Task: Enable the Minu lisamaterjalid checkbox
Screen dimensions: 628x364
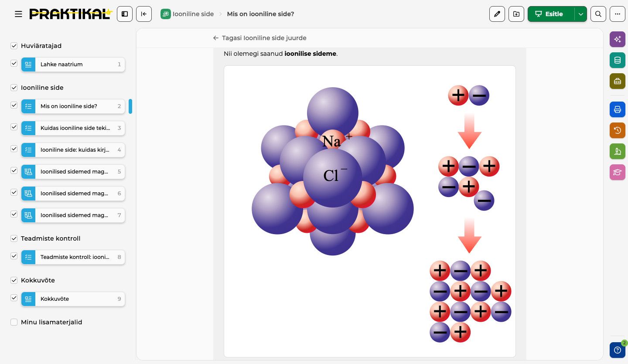Action: point(14,322)
